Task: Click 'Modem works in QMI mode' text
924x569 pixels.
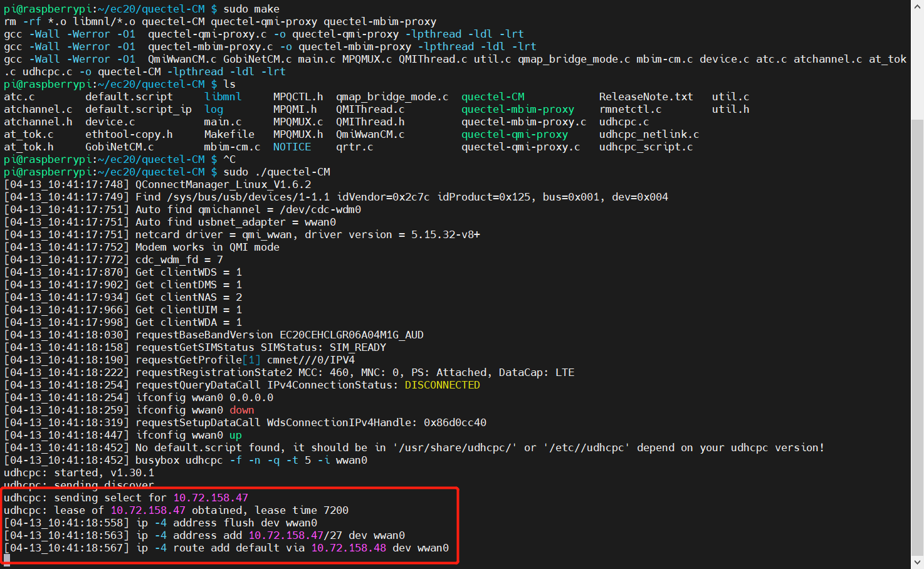Action: click(x=207, y=247)
